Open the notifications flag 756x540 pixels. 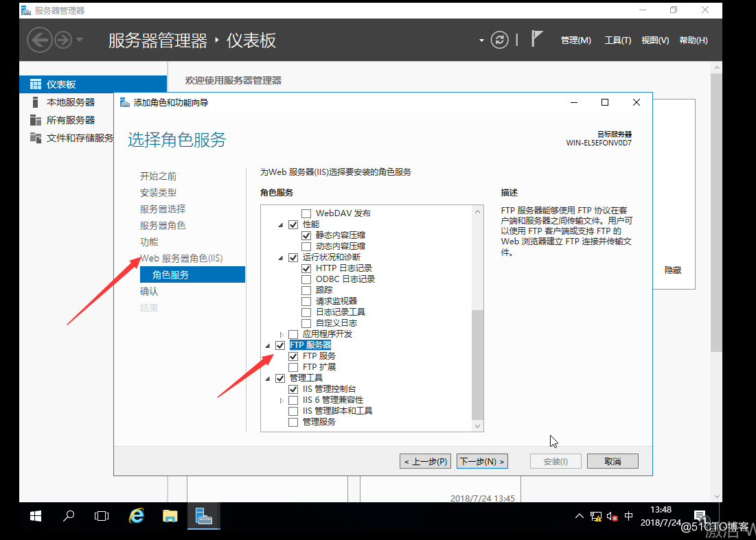(537, 38)
